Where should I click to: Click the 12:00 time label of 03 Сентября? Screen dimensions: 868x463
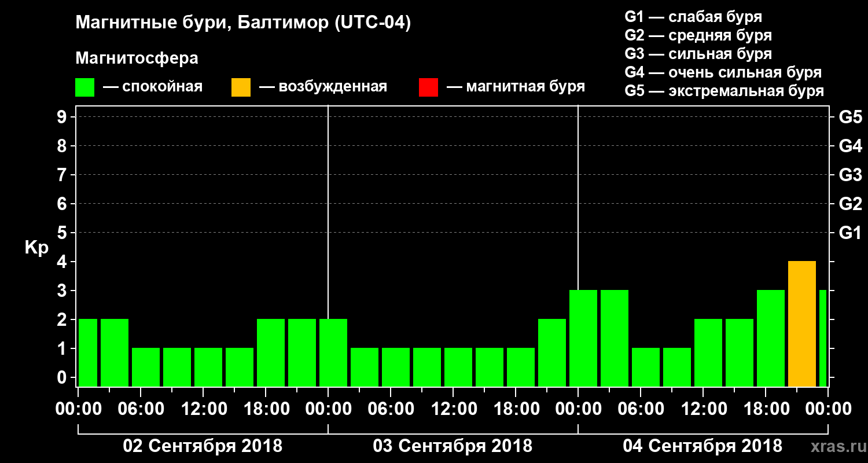click(x=453, y=409)
